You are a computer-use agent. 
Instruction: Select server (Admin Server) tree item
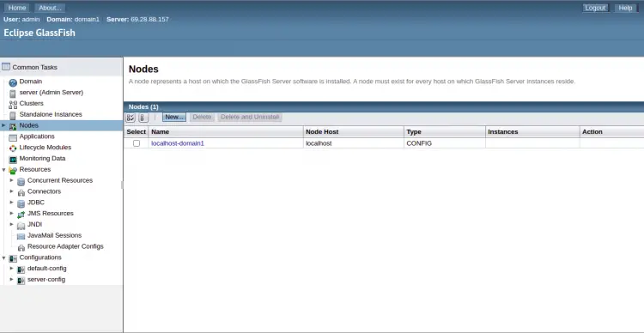tap(51, 93)
